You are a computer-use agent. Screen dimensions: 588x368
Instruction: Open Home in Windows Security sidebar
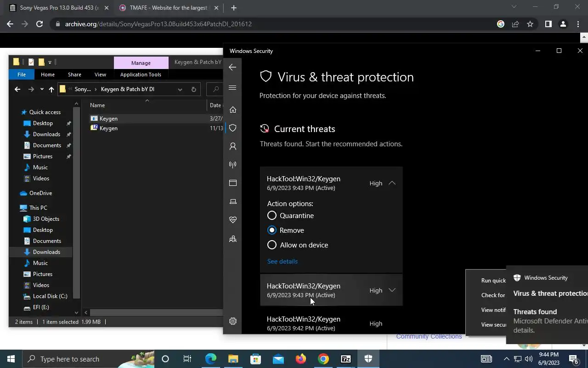coord(233,109)
